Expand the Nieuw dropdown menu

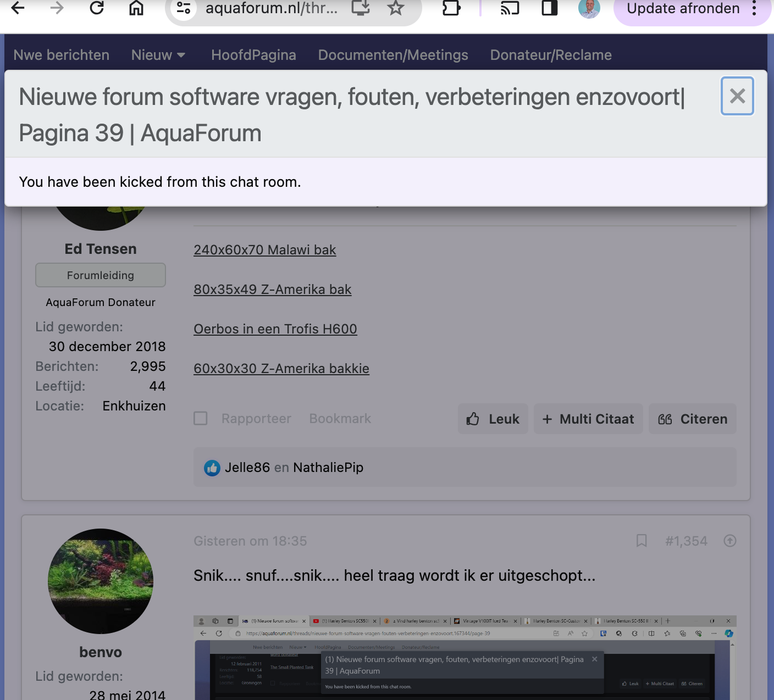158,55
